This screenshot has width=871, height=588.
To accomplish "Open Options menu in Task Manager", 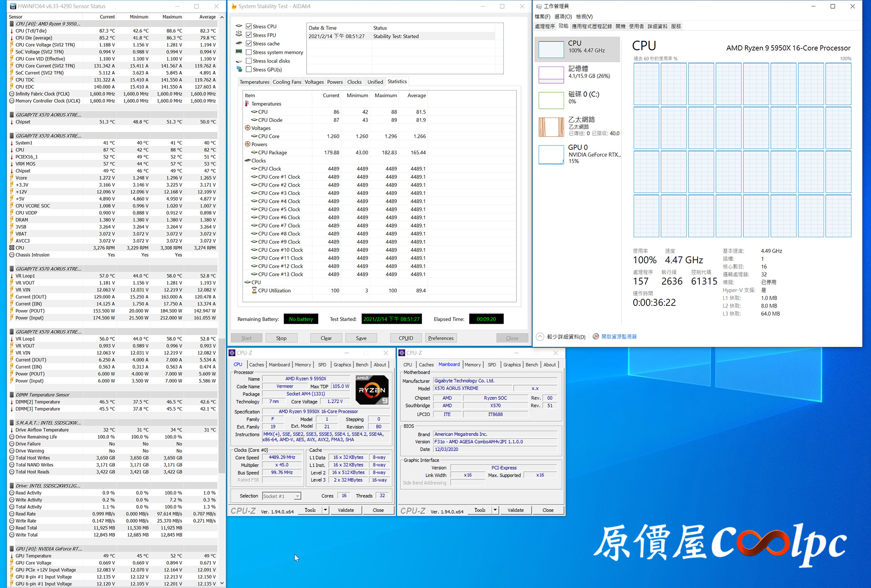I will pyautogui.click(x=563, y=17).
